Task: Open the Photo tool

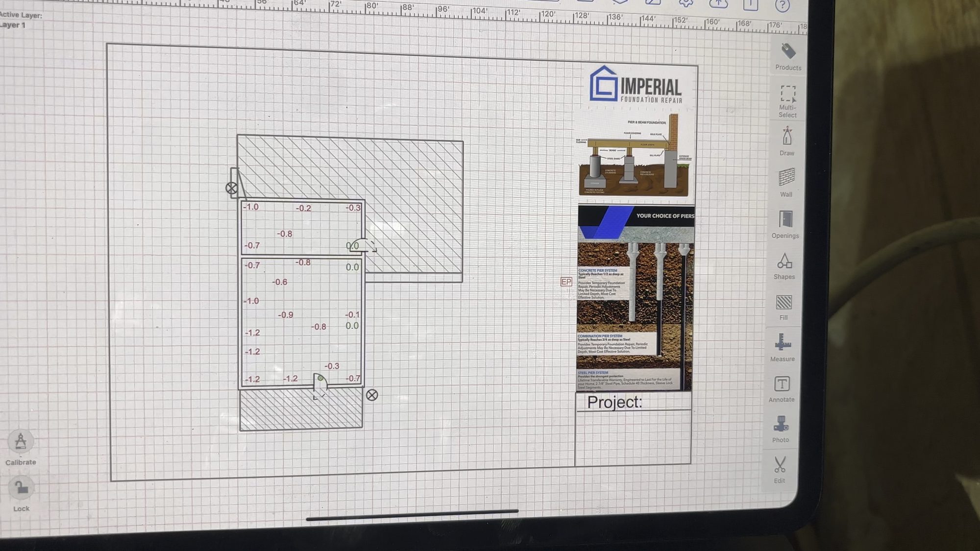Action: 781,429
